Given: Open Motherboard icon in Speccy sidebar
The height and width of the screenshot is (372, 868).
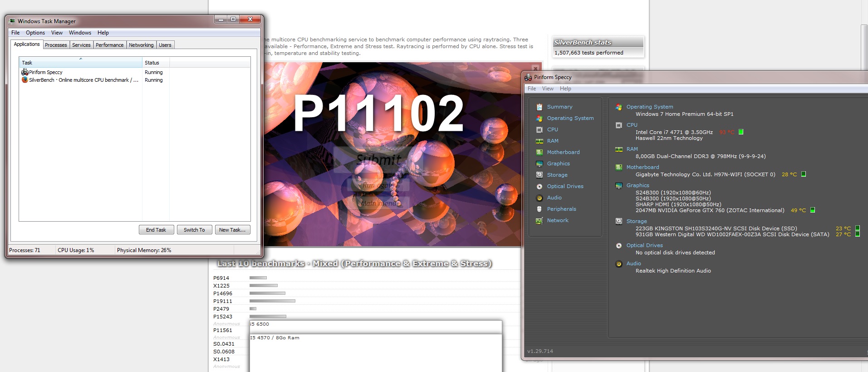Looking at the screenshot, I should coord(539,152).
